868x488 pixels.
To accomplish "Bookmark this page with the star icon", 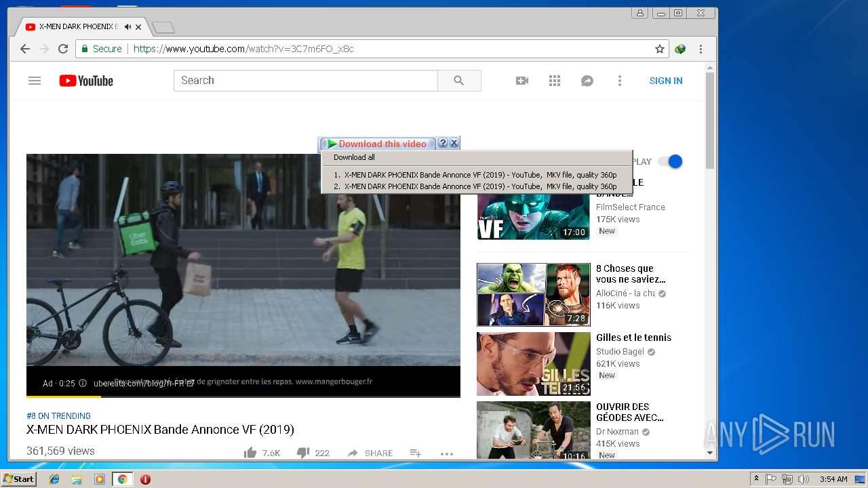I will (659, 49).
